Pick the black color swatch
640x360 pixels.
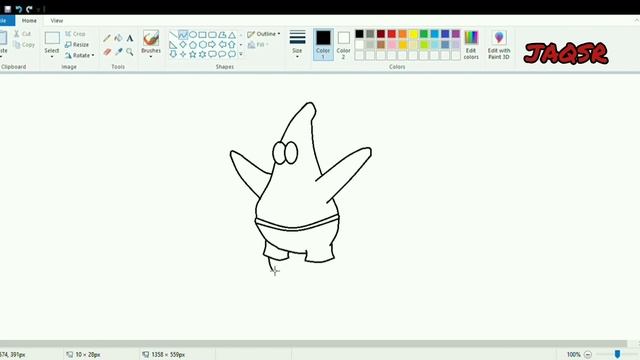pyautogui.click(x=359, y=34)
